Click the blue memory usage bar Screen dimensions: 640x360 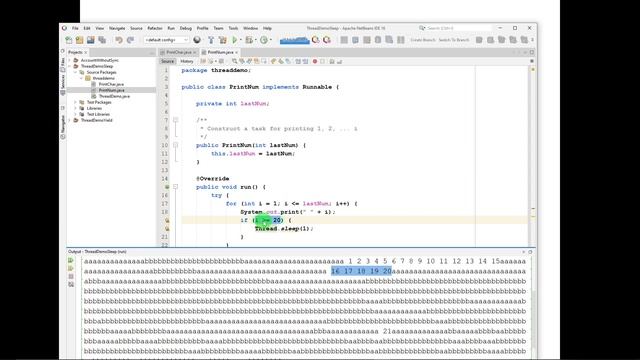click(295, 40)
